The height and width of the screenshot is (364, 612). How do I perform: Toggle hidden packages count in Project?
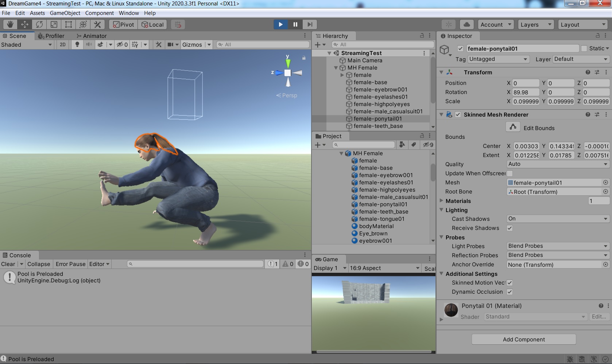(428, 145)
